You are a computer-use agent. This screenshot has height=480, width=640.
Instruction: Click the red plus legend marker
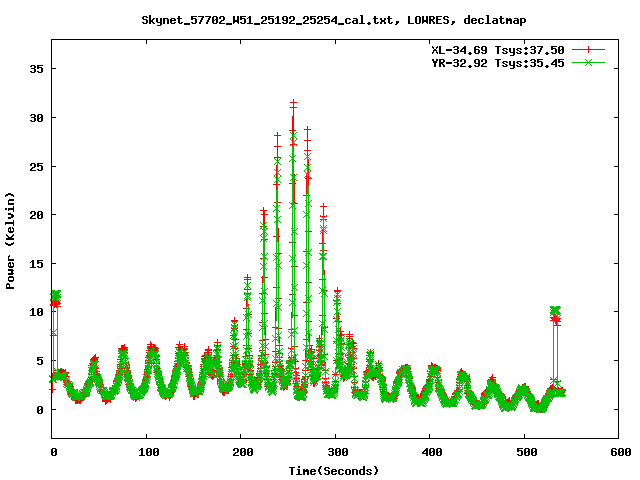pos(588,50)
